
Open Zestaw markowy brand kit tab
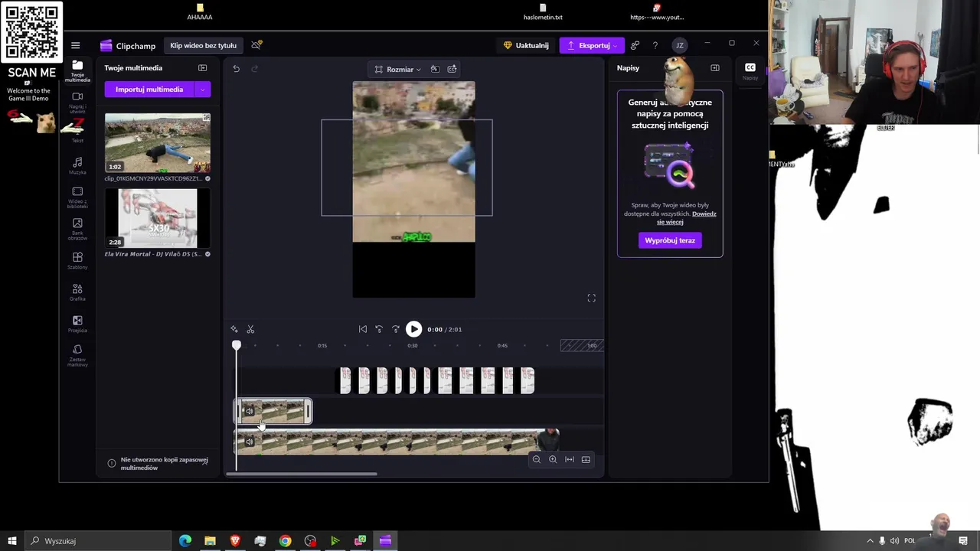click(x=77, y=356)
